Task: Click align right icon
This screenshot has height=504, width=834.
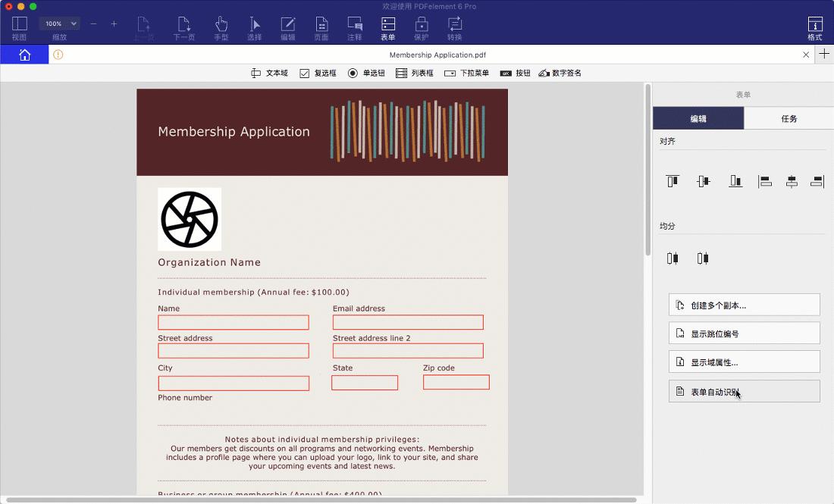Action: click(817, 181)
